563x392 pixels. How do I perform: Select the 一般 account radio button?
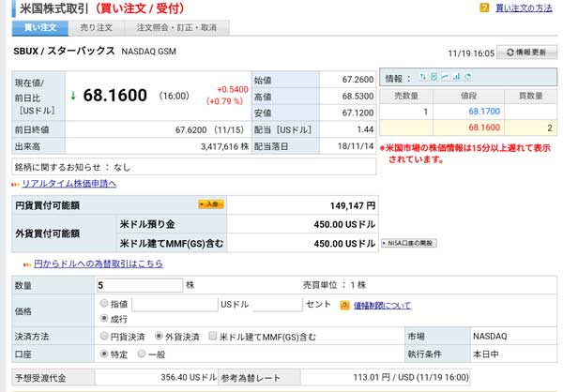click(143, 354)
